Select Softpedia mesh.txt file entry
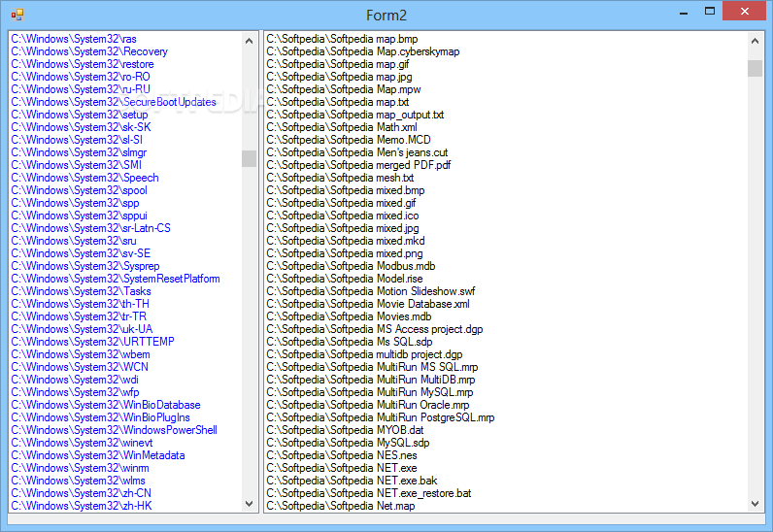This screenshot has width=773, height=532. point(340,178)
